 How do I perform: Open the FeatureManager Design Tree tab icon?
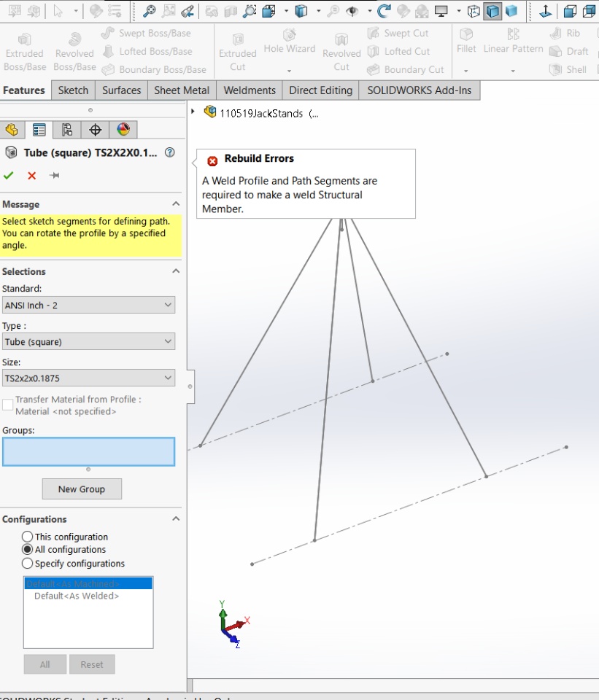point(12,130)
